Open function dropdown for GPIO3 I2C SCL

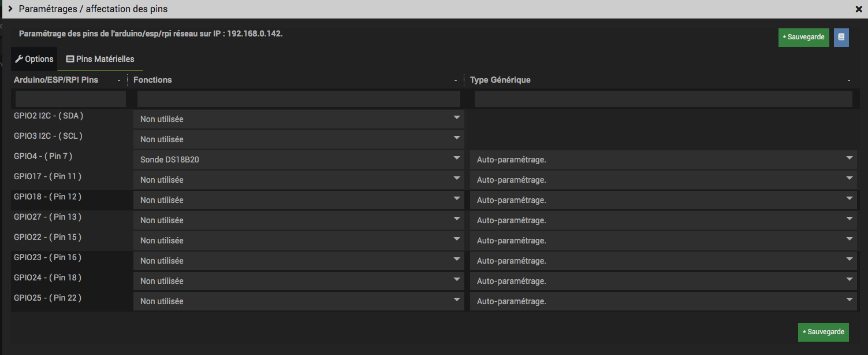(x=299, y=139)
